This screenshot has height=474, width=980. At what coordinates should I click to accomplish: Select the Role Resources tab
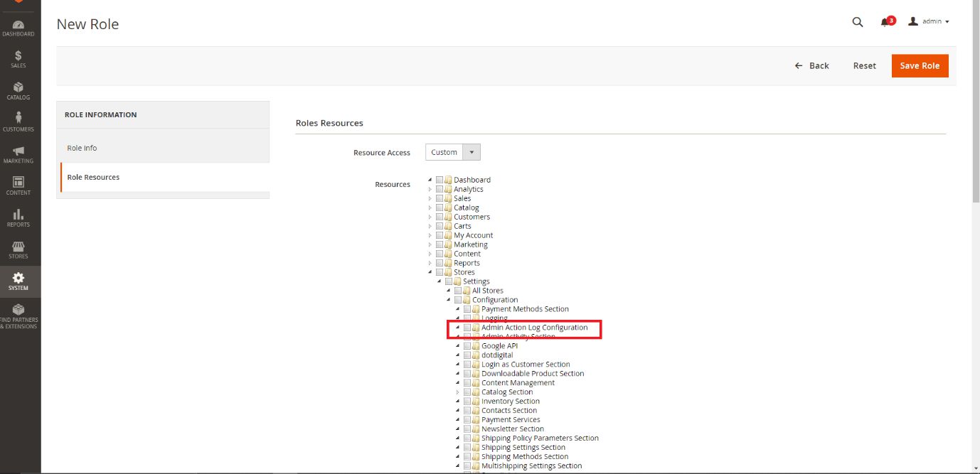(93, 177)
